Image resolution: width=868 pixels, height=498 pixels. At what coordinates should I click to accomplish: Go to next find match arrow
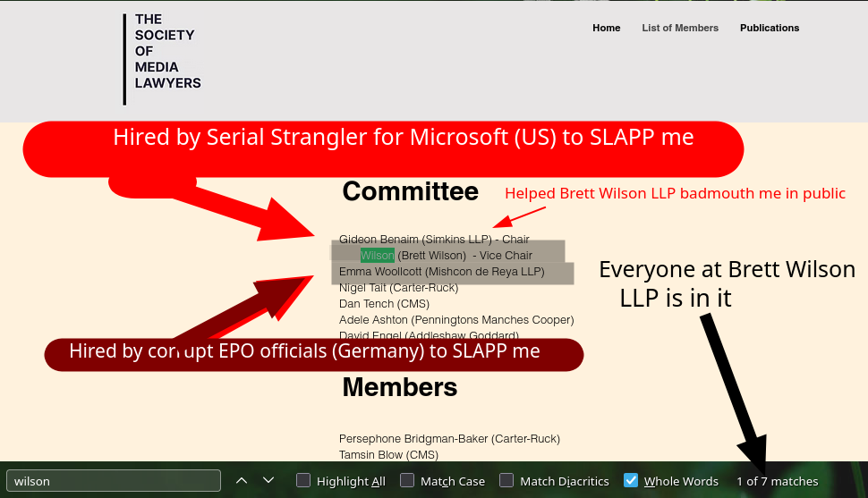[268, 480]
